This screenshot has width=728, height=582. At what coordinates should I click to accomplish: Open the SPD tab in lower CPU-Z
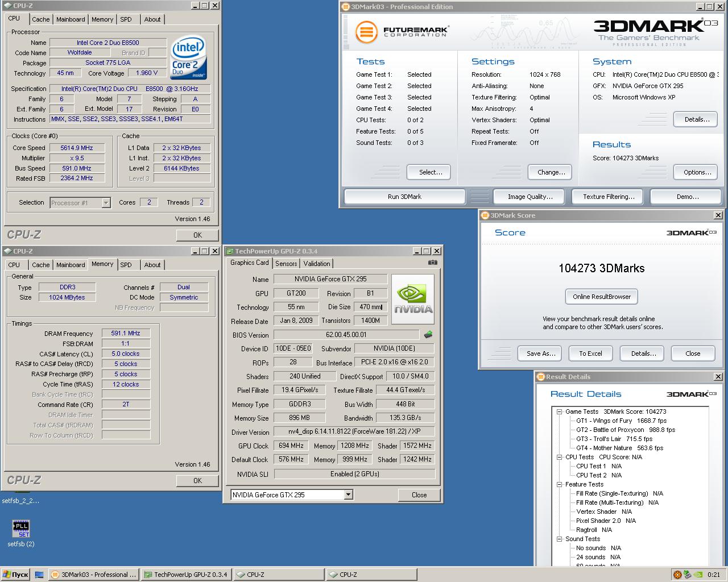126,265
